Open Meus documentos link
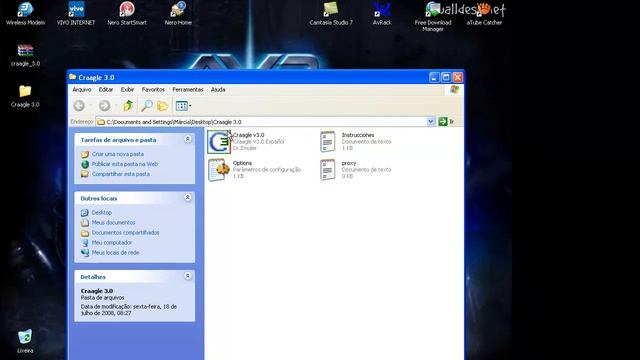 point(113,222)
